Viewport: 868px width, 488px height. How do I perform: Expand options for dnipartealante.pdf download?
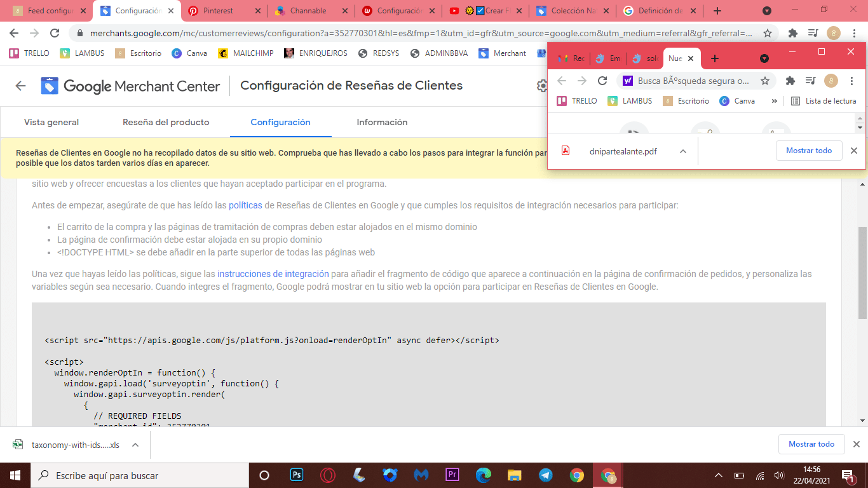coord(683,151)
